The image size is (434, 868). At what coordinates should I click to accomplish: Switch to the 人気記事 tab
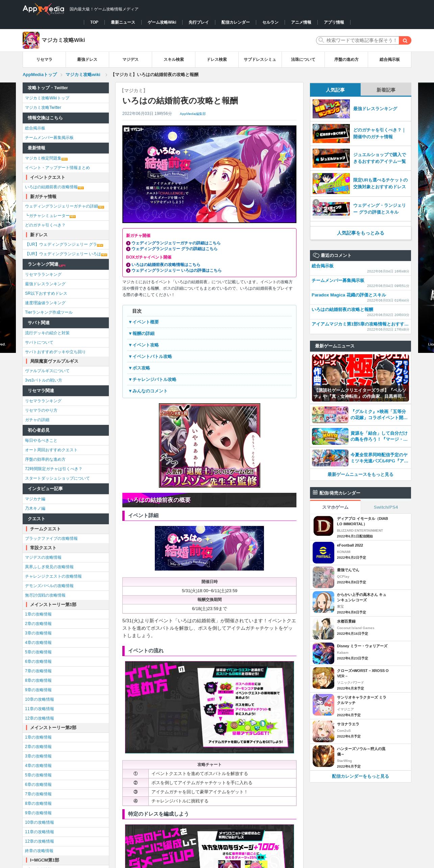click(335, 90)
